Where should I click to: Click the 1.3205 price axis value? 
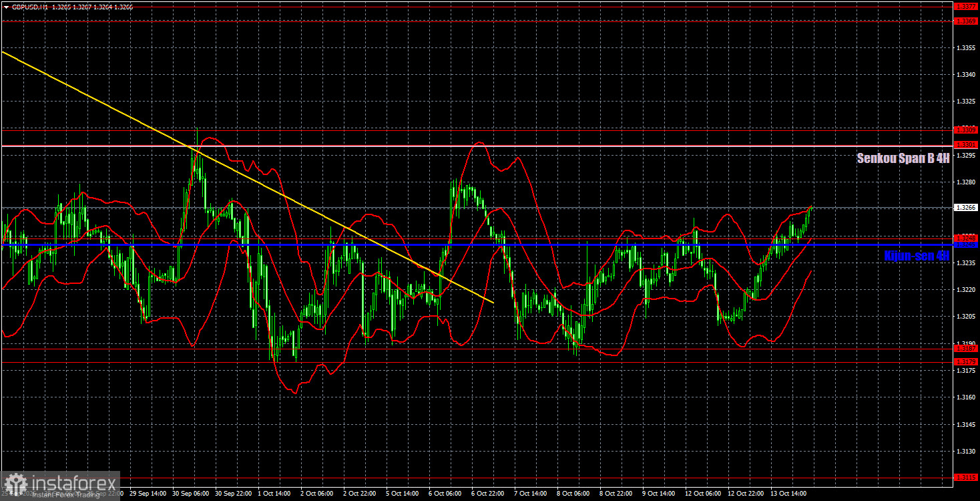coord(967,317)
